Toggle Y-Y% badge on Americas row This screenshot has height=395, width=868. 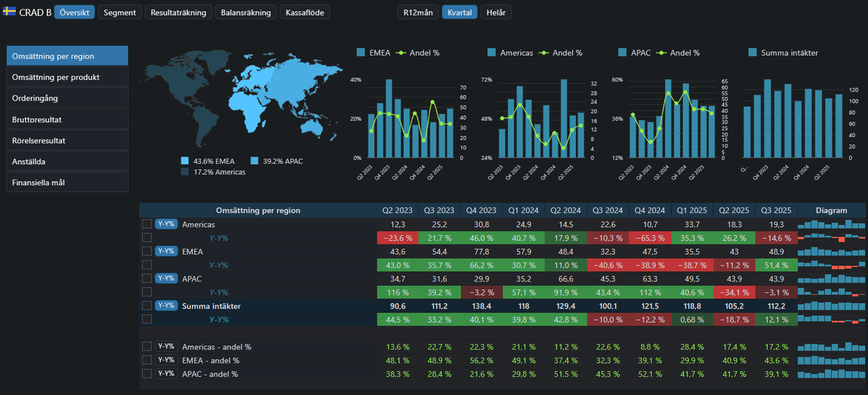point(166,224)
